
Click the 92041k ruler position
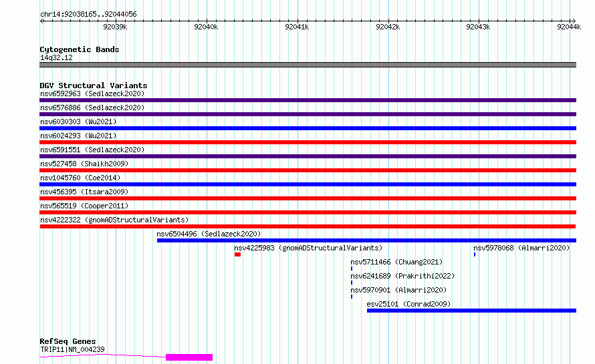point(297,27)
